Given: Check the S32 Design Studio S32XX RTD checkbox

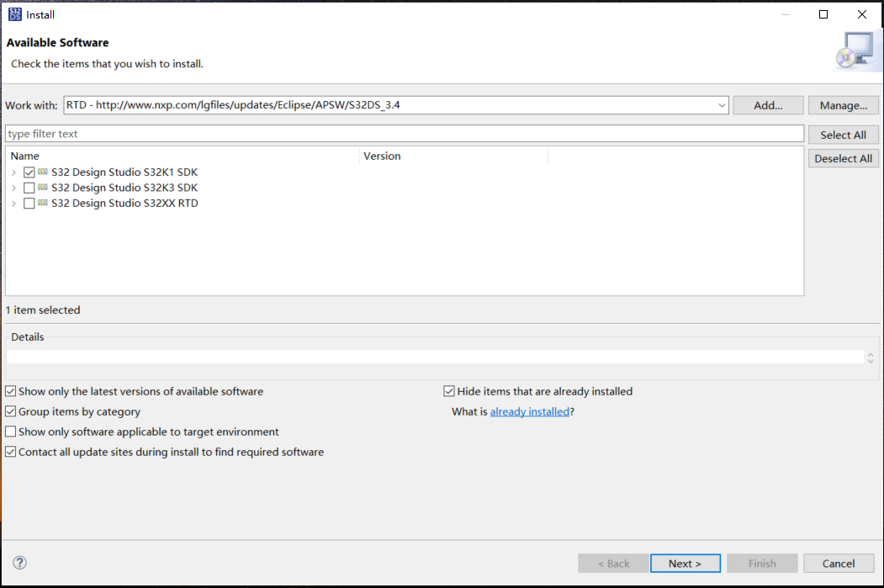Looking at the screenshot, I should [29, 204].
